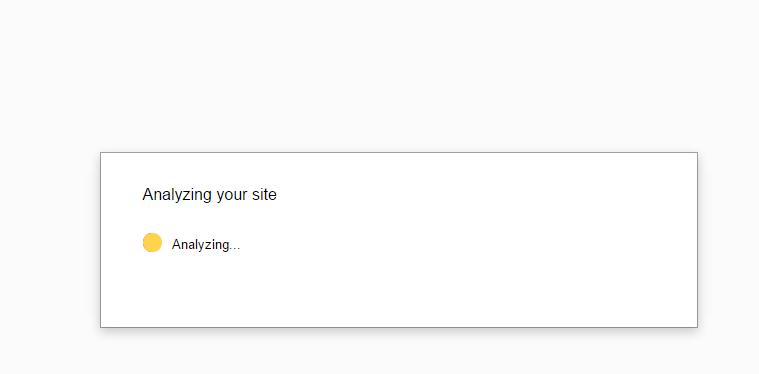Focus the white "Analyzing your site" dialog panel
Screen dimensions: 759x374
[x=399, y=240]
